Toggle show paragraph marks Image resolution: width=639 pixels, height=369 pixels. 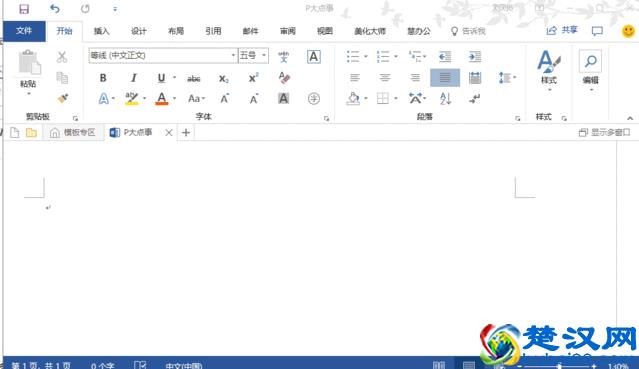(475, 99)
